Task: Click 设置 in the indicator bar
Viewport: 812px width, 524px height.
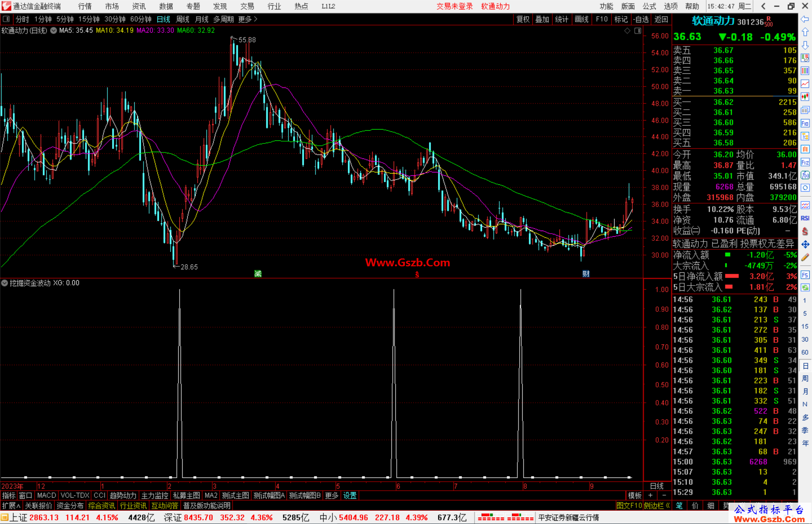Action: pos(350,495)
